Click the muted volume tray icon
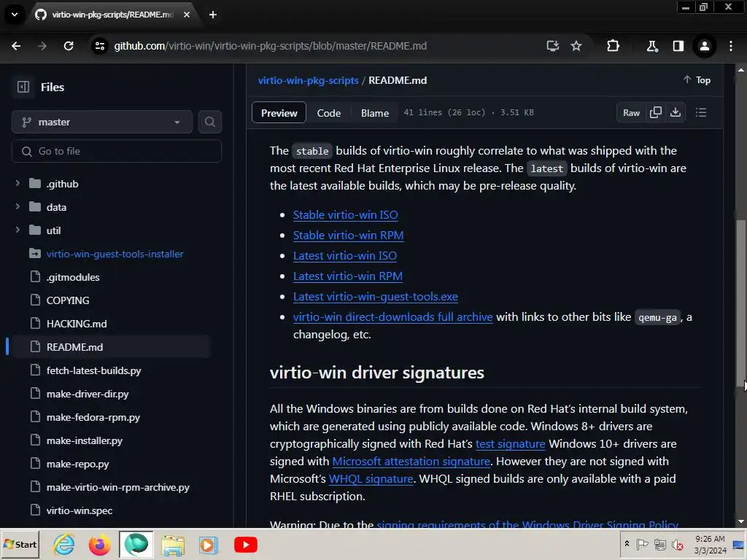This screenshot has width=747, height=560. coord(677,544)
